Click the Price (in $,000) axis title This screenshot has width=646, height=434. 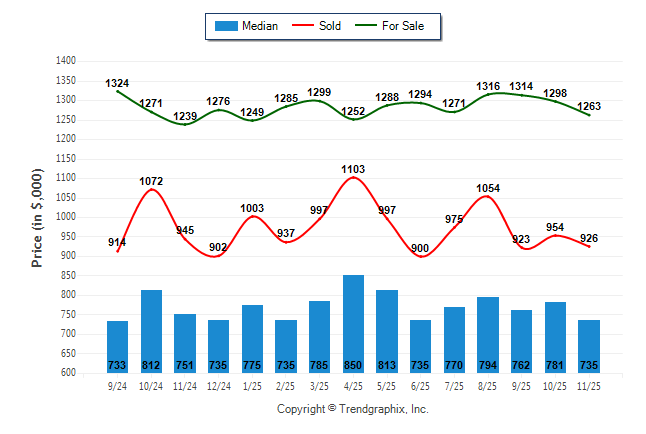pos(37,216)
